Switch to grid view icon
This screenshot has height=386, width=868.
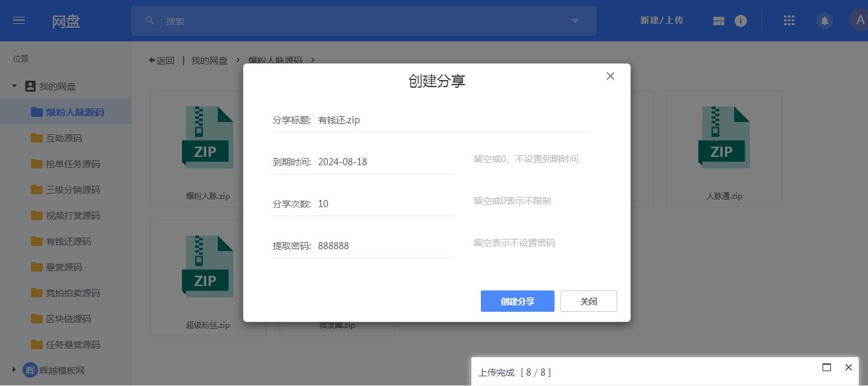(x=719, y=21)
